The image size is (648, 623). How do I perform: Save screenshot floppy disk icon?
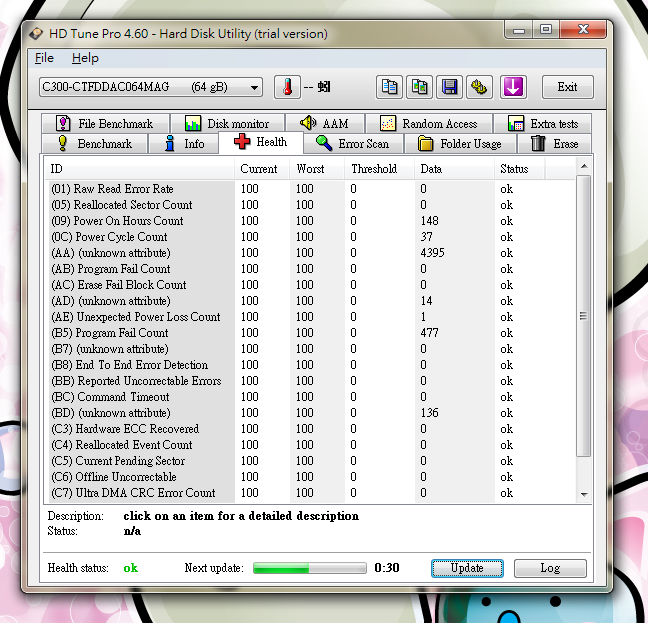[449, 87]
